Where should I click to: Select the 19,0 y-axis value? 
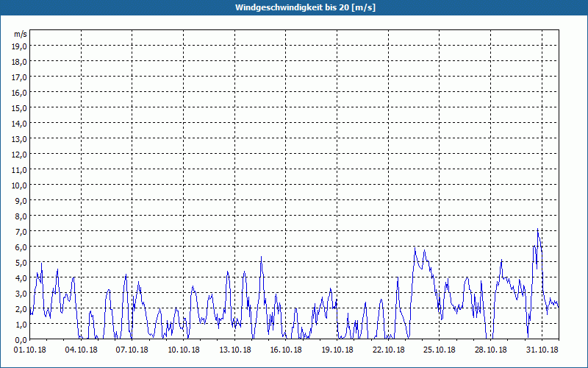click(20, 46)
